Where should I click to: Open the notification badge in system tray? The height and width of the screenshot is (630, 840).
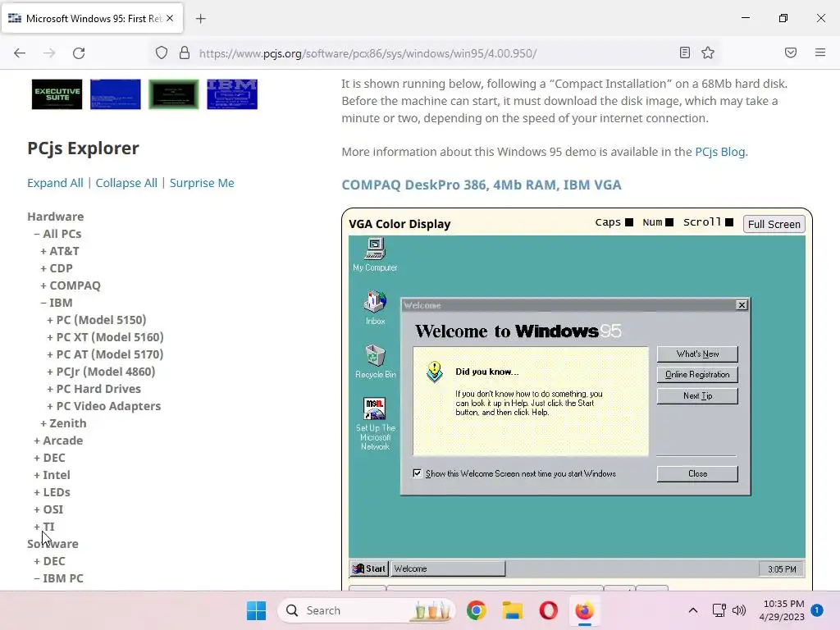click(x=816, y=609)
